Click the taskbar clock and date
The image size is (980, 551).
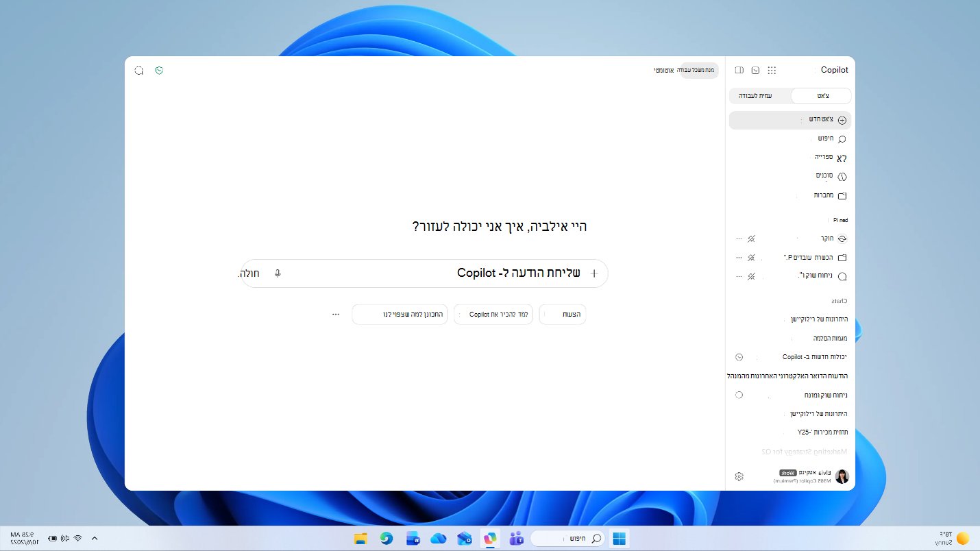point(25,538)
